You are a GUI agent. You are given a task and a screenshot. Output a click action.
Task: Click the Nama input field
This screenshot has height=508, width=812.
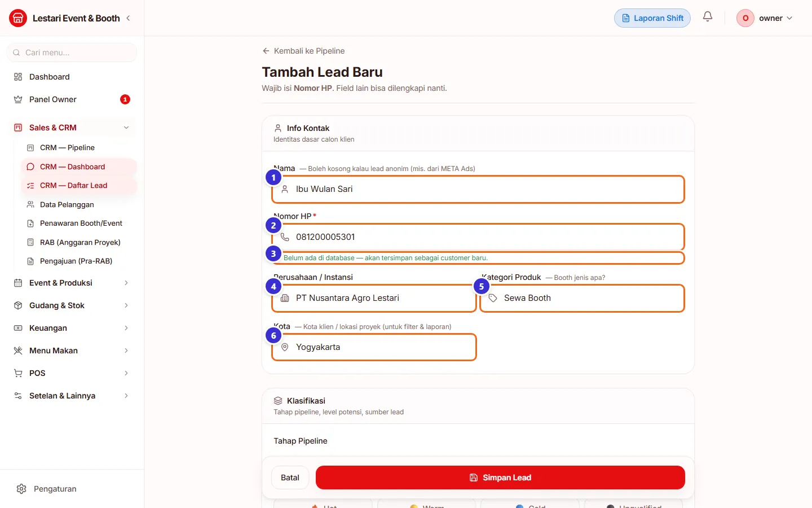[x=478, y=189]
